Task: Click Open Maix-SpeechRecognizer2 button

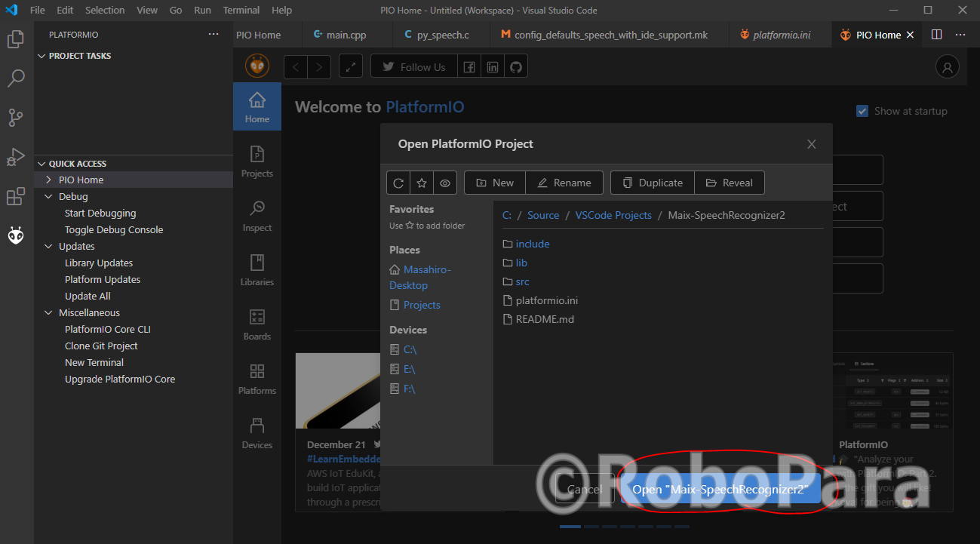Action: [x=720, y=489]
